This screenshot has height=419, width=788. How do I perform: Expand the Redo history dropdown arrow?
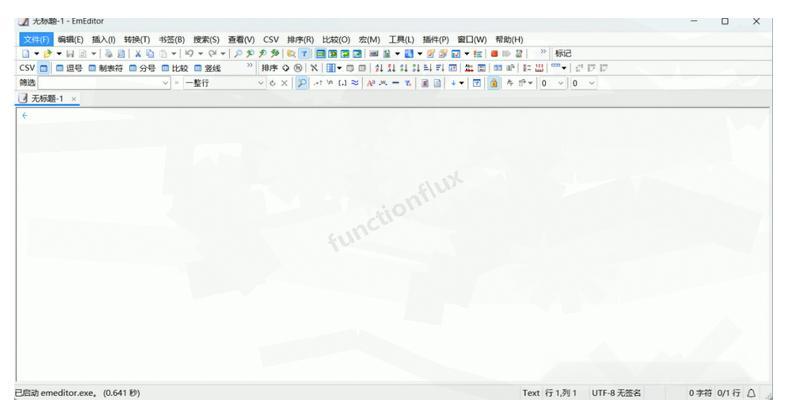223,53
